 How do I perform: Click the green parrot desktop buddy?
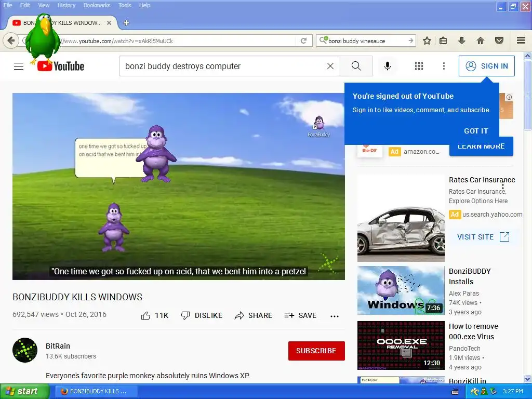coord(43,38)
